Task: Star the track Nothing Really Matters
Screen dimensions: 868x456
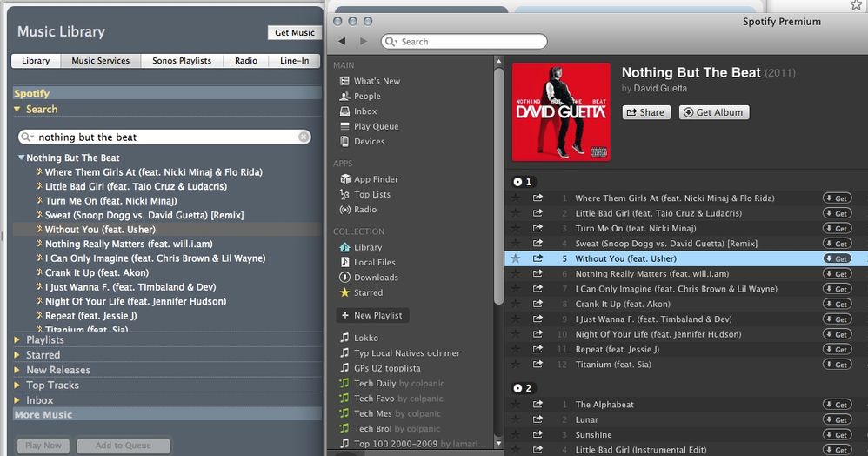Action: click(x=516, y=273)
